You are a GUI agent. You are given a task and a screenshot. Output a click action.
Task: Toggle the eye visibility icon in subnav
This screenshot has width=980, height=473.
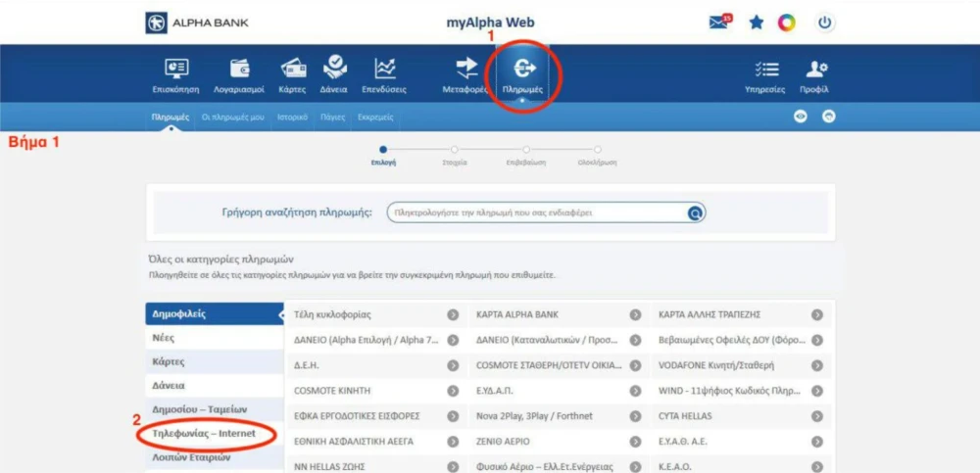point(800,117)
